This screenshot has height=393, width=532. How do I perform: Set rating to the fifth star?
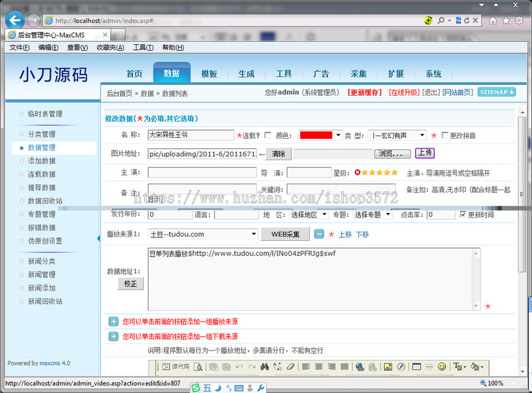394,172
